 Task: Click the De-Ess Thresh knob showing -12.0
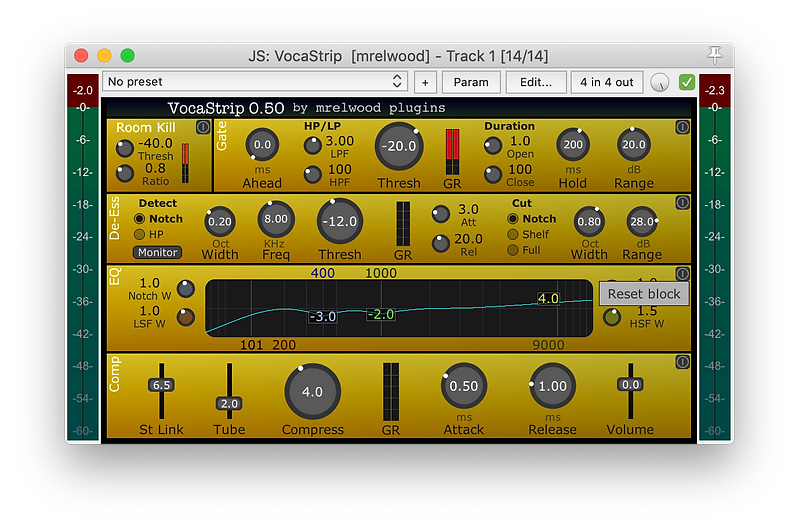point(340,222)
